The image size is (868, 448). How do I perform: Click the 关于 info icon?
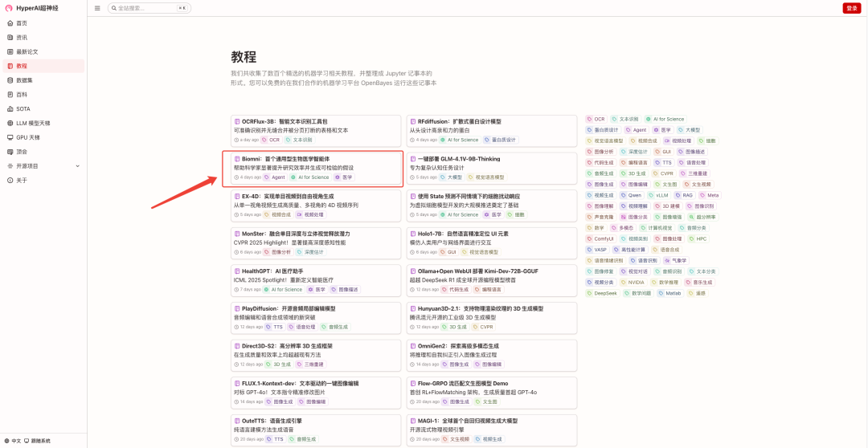tap(10, 181)
